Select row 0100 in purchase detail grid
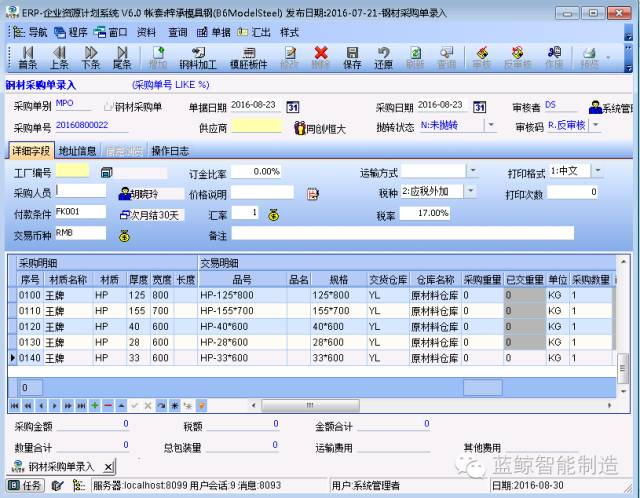This screenshot has width=640, height=498. [x=311, y=295]
